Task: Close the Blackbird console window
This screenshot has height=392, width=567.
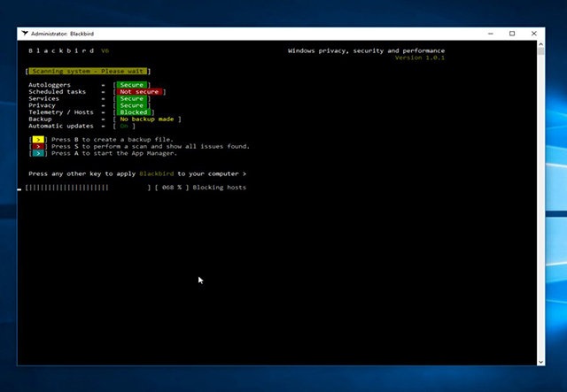Action: point(533,34)
